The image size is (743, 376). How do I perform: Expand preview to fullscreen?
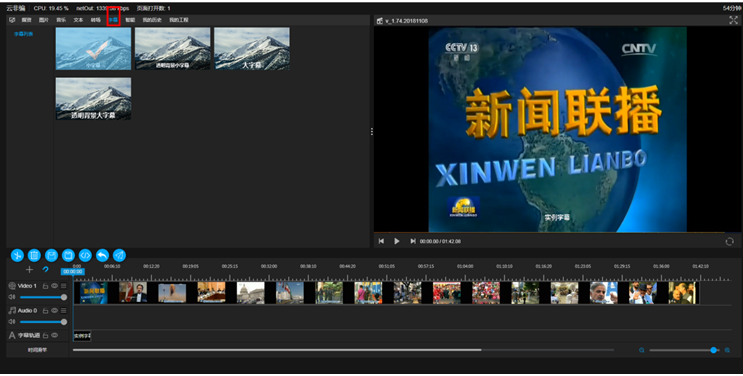pos(733,20)
